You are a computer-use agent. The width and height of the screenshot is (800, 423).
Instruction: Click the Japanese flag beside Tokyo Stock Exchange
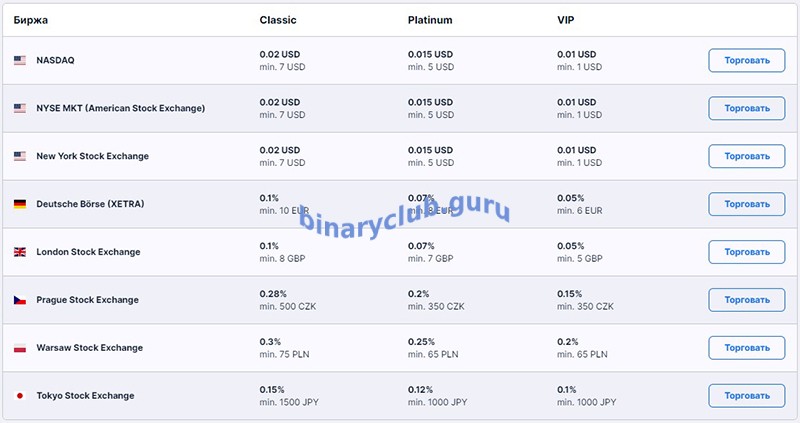click(19, 396)
